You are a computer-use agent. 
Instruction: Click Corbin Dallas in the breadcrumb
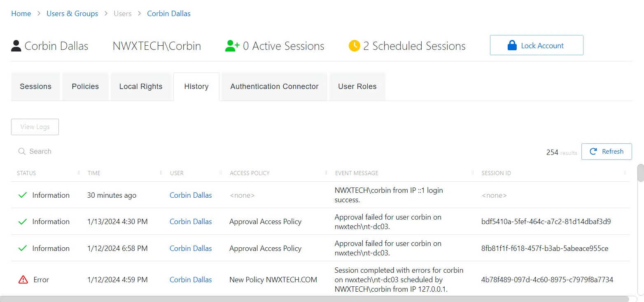click(169, 14)
